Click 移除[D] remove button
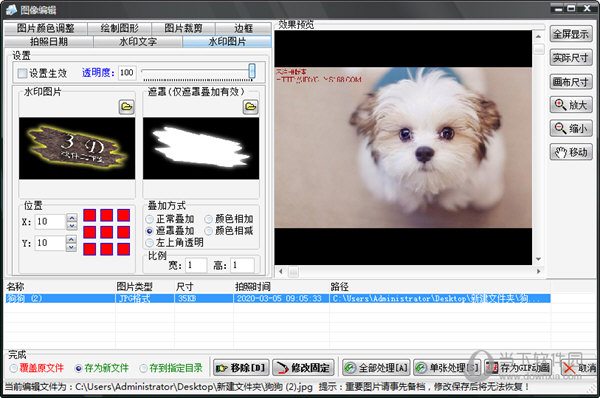Viewport: 600px width, 398px height. (241, 368)
